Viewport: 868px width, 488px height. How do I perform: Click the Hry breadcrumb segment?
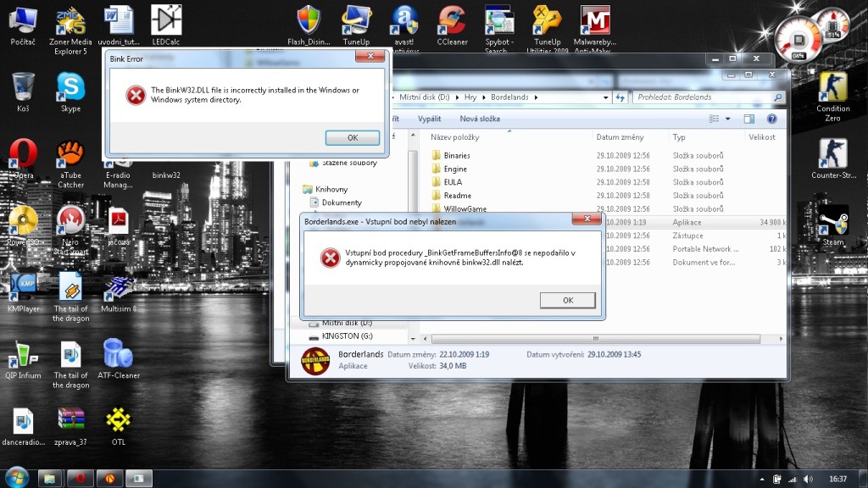pos(470,97)
